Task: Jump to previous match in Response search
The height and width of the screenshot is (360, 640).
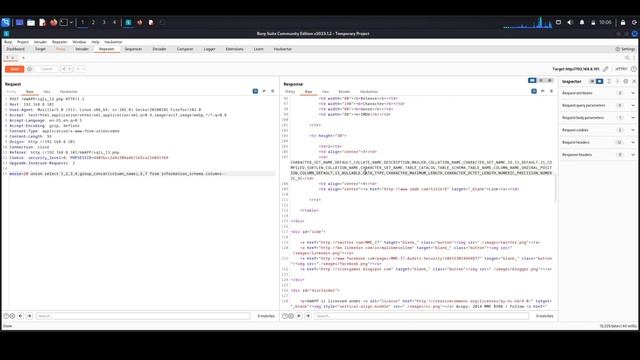Action: point(299,316)
